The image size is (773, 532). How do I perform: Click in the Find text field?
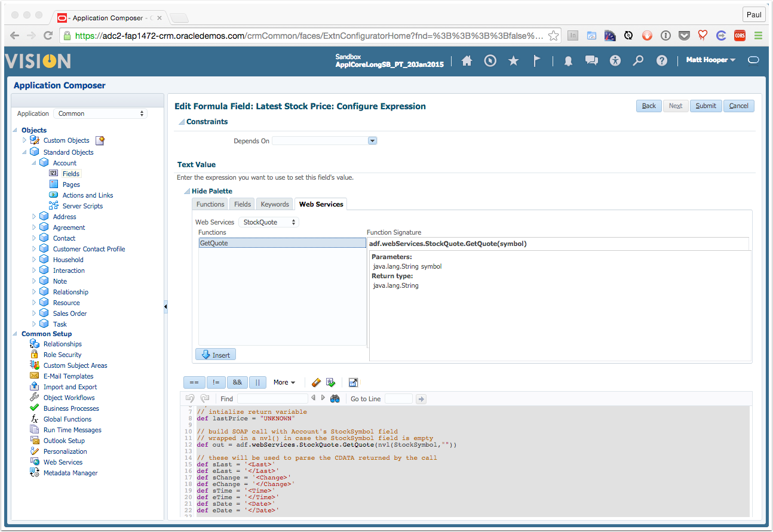[x=272, y=399]
